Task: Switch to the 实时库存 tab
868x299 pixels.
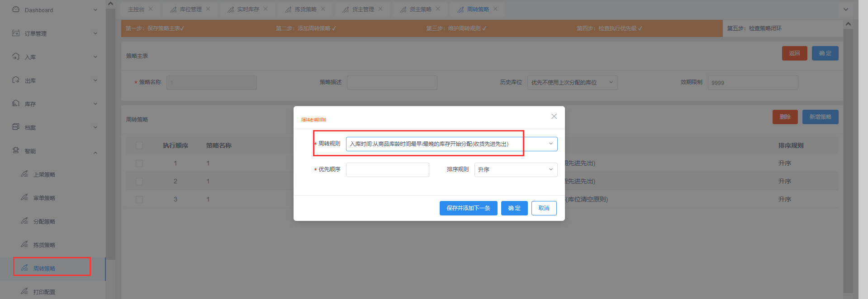Action: (248, 9)
